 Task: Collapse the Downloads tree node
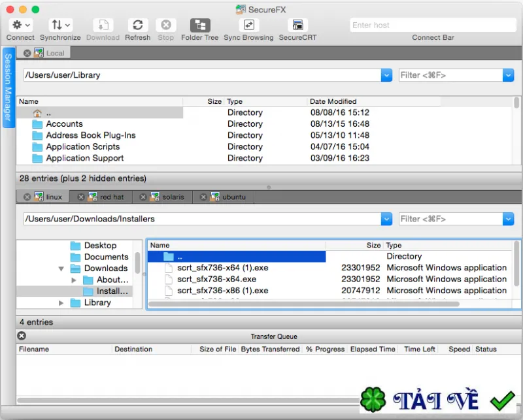point(61,268)
